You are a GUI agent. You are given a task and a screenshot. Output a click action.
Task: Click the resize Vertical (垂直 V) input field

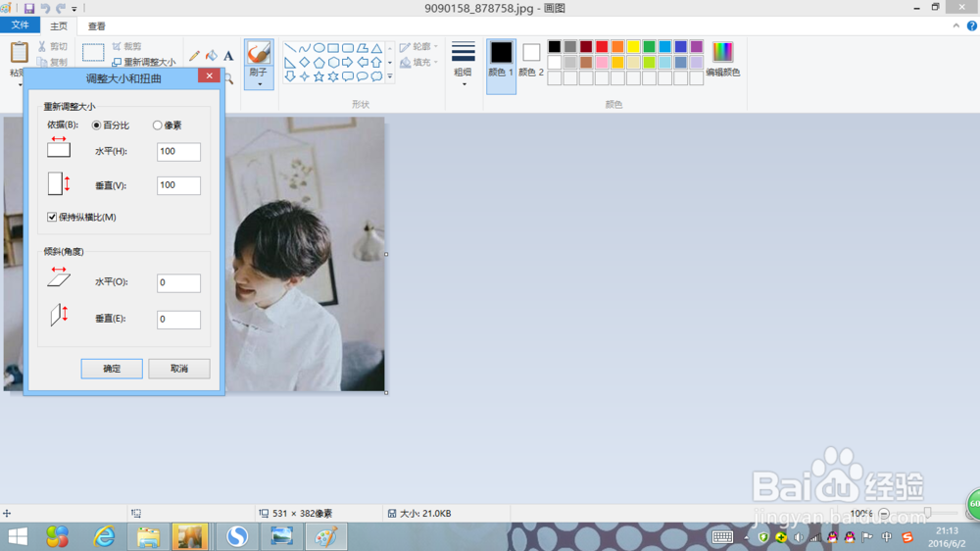pyautogui.click(x=178, y=185)
